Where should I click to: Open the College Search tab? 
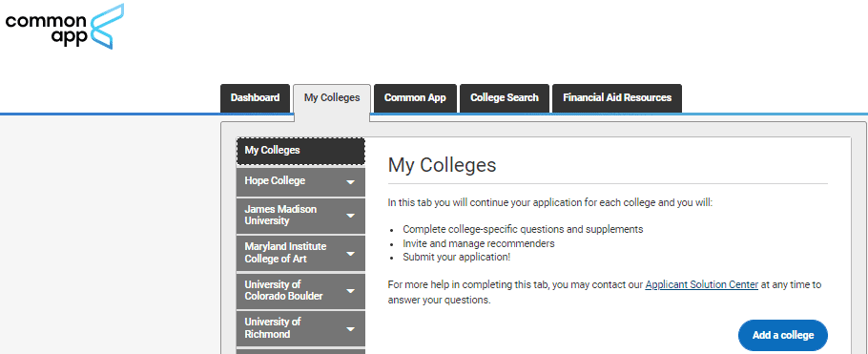pyautogui.click(x=505, y=98)
